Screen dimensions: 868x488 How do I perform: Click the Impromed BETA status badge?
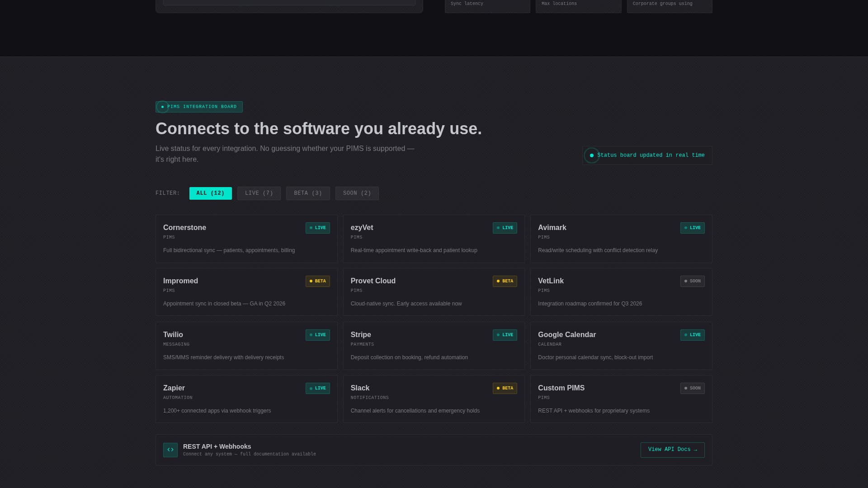317,281
